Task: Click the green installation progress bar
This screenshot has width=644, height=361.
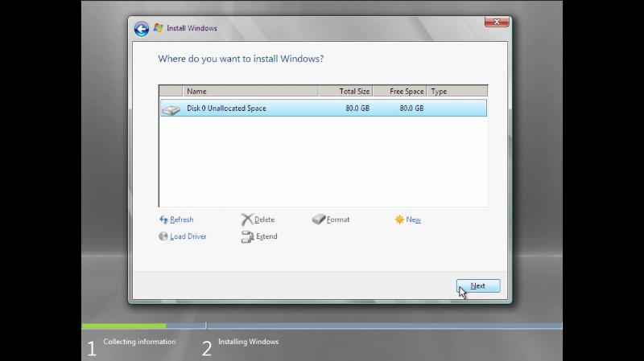Action: click(124, 326)
